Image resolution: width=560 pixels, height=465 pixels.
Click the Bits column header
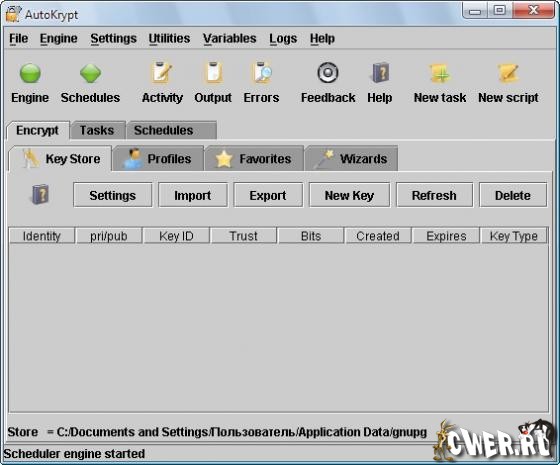(311, 236)
